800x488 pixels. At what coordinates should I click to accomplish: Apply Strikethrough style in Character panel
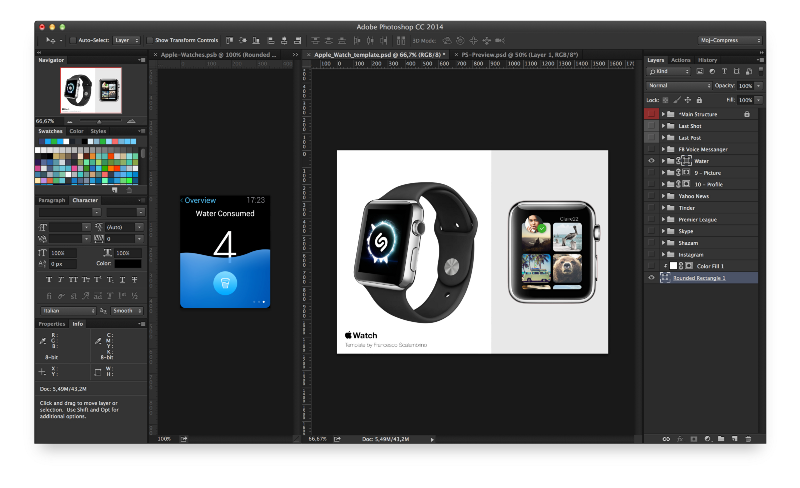(x=135, y=280)
